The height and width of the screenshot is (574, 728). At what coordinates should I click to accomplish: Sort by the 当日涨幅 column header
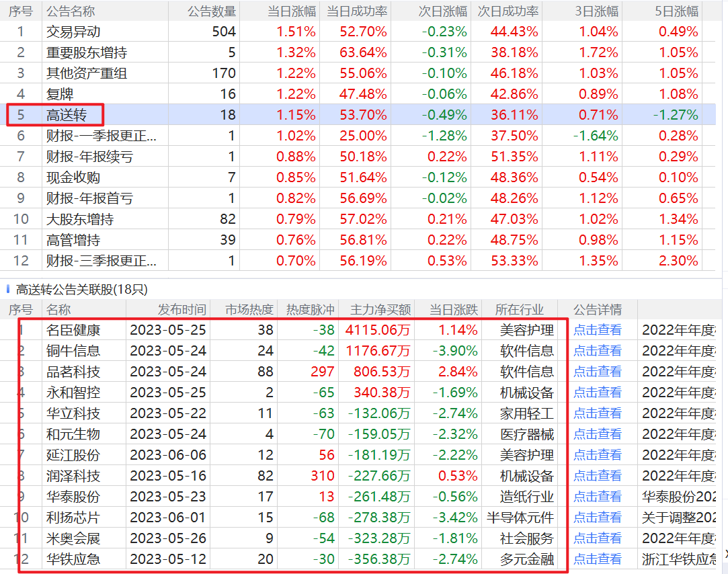292,11
